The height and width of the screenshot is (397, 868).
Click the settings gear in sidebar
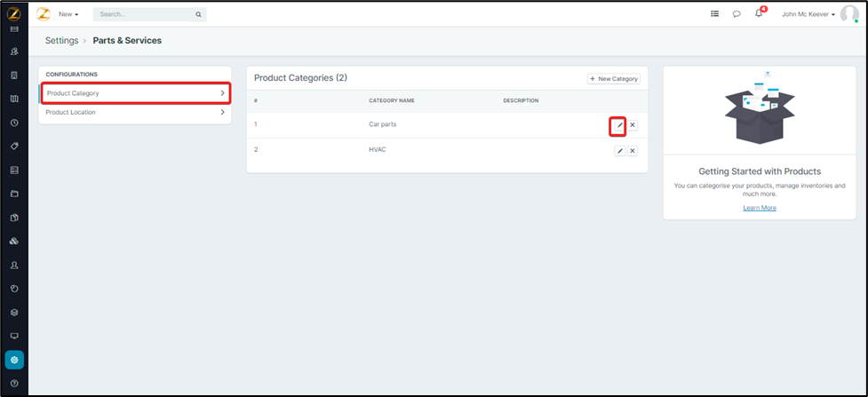click(14, 360)
